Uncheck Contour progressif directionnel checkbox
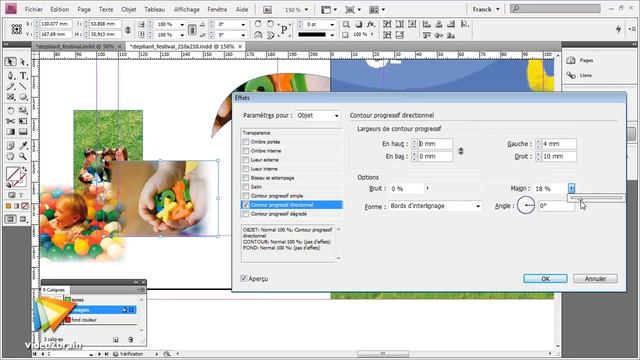The width and height of the screenshot is (640, 360). [246, 205]
